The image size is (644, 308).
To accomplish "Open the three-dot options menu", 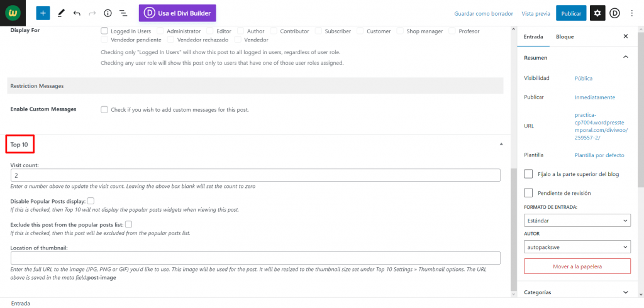I will coord(632,13).
